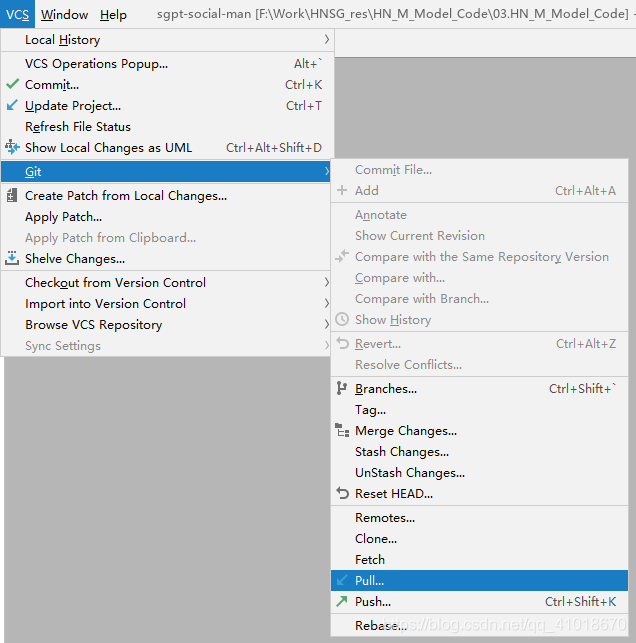Open the Help menu

[113, 14]
